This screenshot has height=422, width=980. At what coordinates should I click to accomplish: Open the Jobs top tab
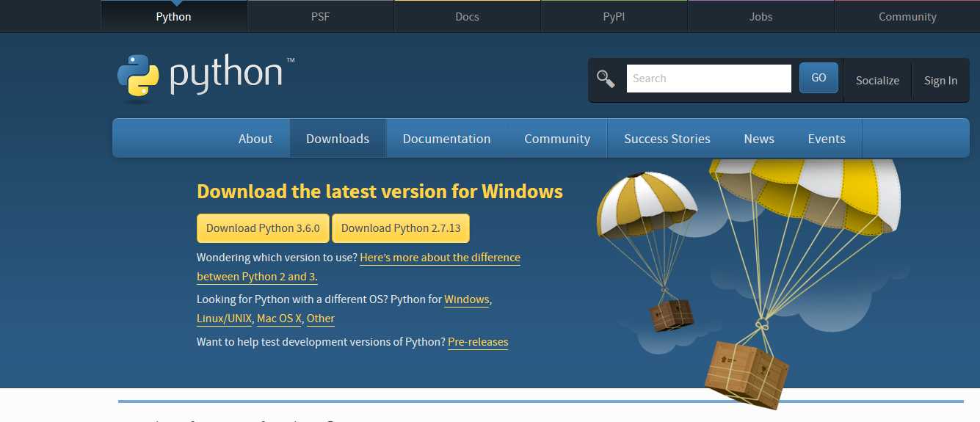[761, 17]
